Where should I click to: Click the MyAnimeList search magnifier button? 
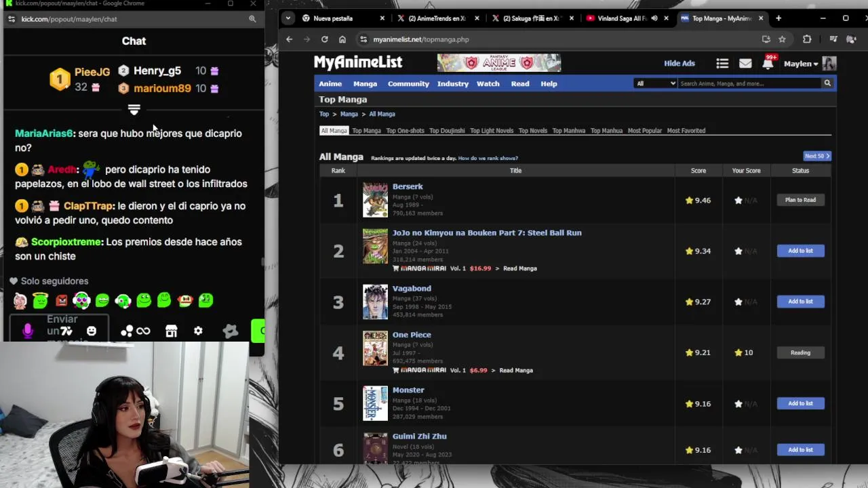[827, 83]
